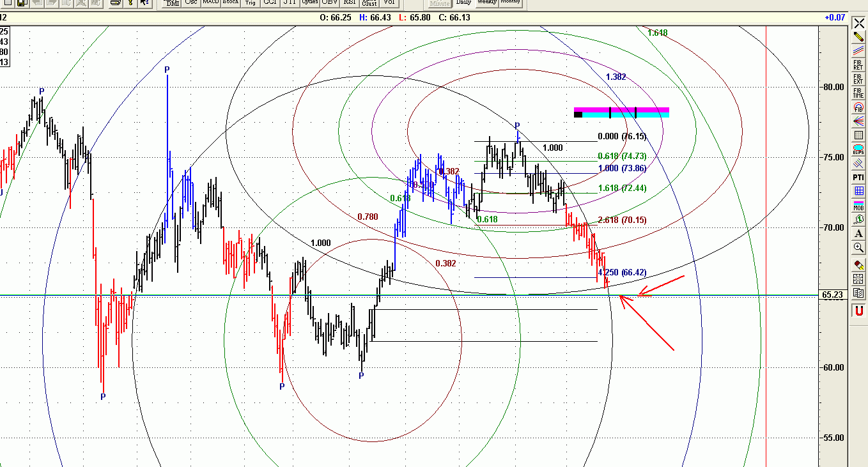Open the MACD indicator

point(210,3)
